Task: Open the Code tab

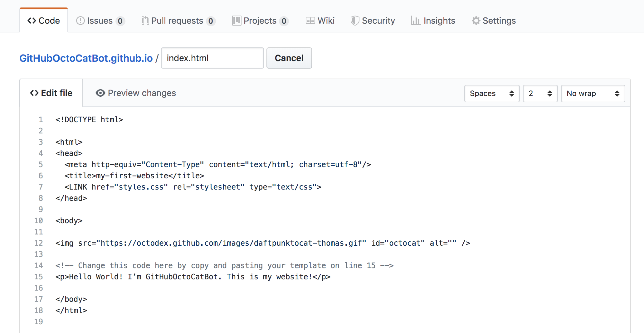Action: click(44, 21)
